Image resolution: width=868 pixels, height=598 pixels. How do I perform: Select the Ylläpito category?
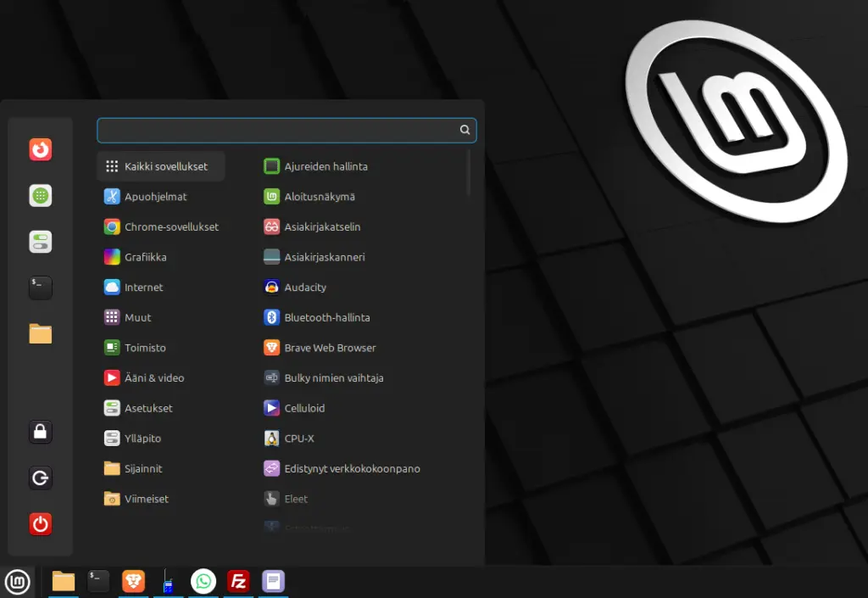[x=160, y=438]
